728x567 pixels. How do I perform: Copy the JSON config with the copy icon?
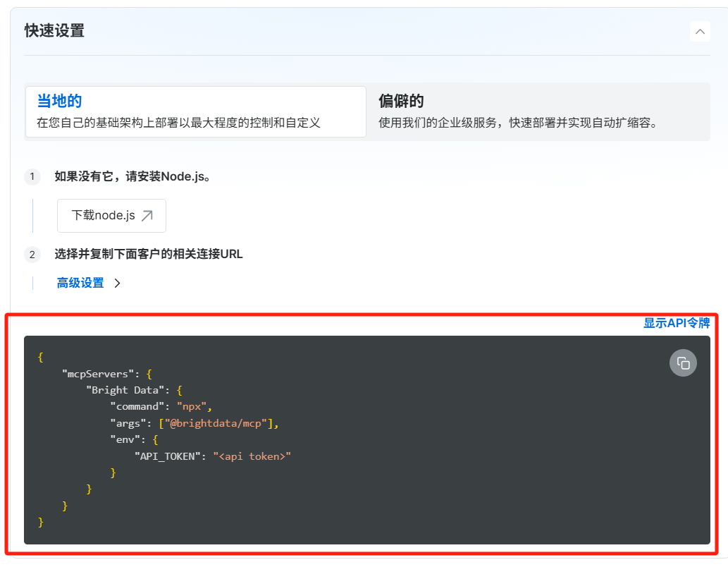point(683,363)
